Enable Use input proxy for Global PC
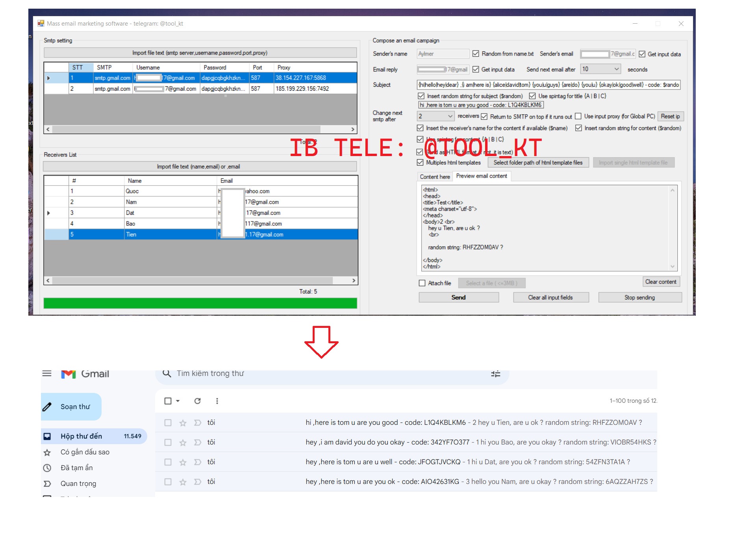The width and height of the screenshot is (756, 547). pyautogui.click(x=578, y=116)
